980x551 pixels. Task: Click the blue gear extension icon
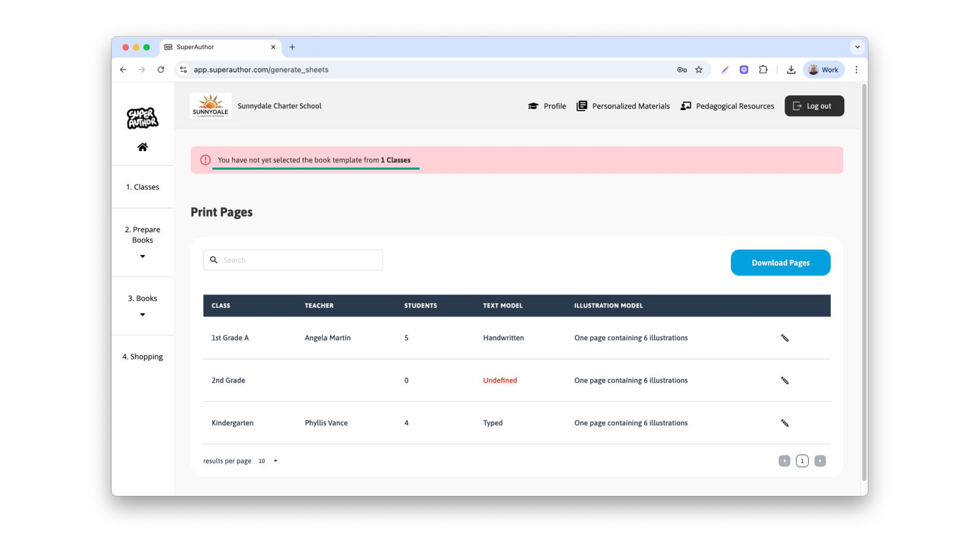pos(744,70)
